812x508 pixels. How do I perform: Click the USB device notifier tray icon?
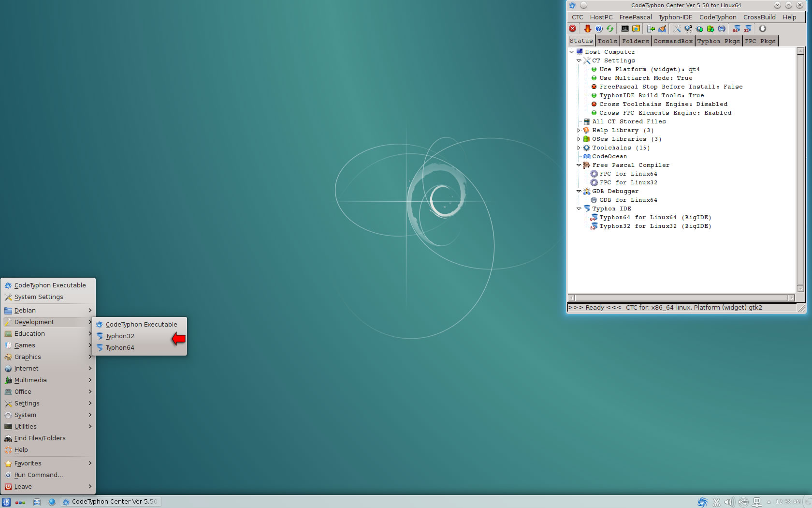click(743, 502)
